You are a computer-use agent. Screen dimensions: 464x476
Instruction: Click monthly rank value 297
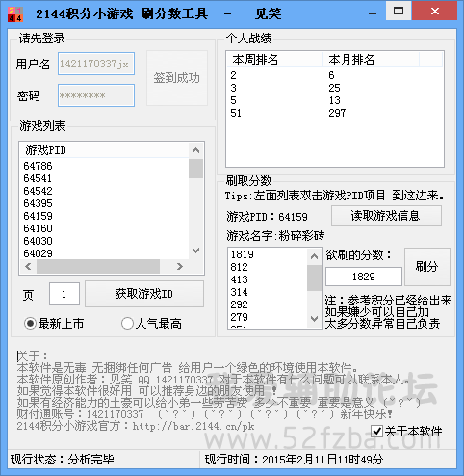[337, 113]
